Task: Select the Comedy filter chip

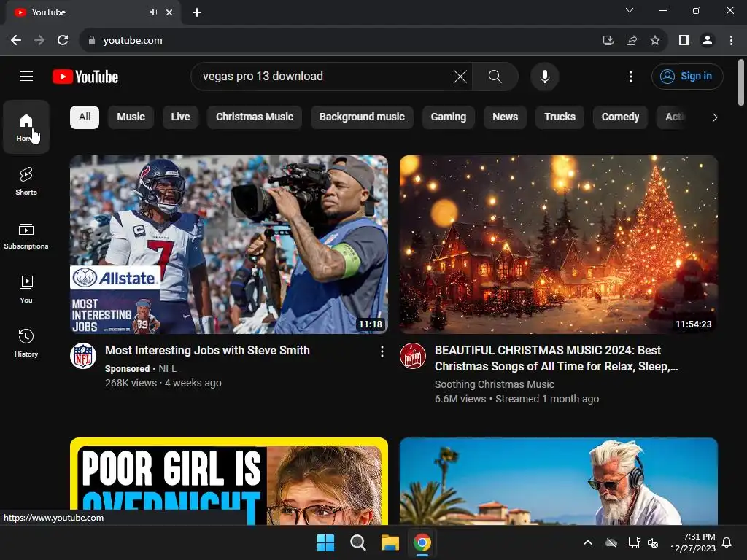Action: click(x=620, y=117)
